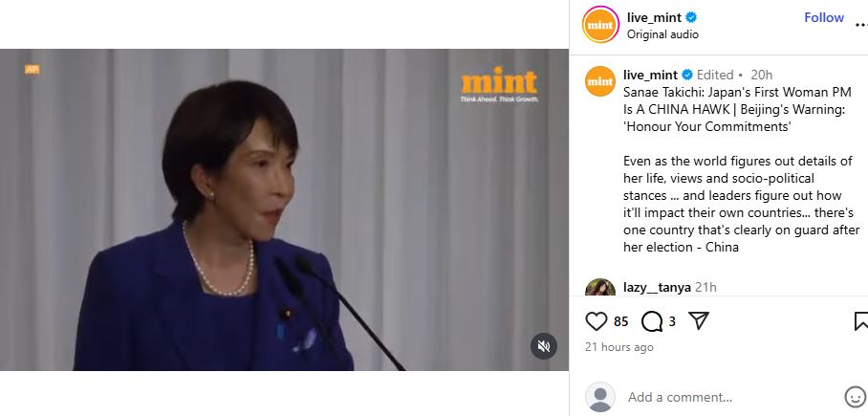
Task: Like the post with the heart icon
Action: tap(597, 320)
